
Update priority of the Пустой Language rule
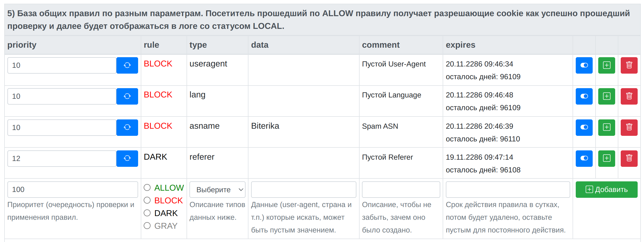point(127,96)
